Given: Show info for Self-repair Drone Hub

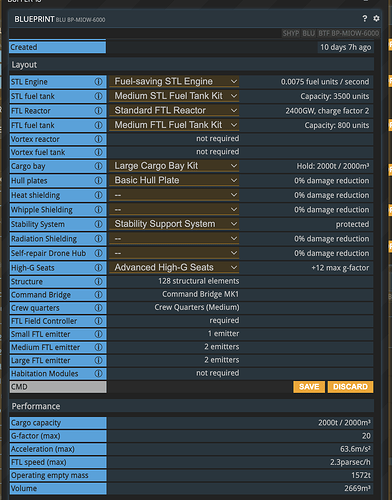Looking at the screenshot, I should [x=98, y=253].
